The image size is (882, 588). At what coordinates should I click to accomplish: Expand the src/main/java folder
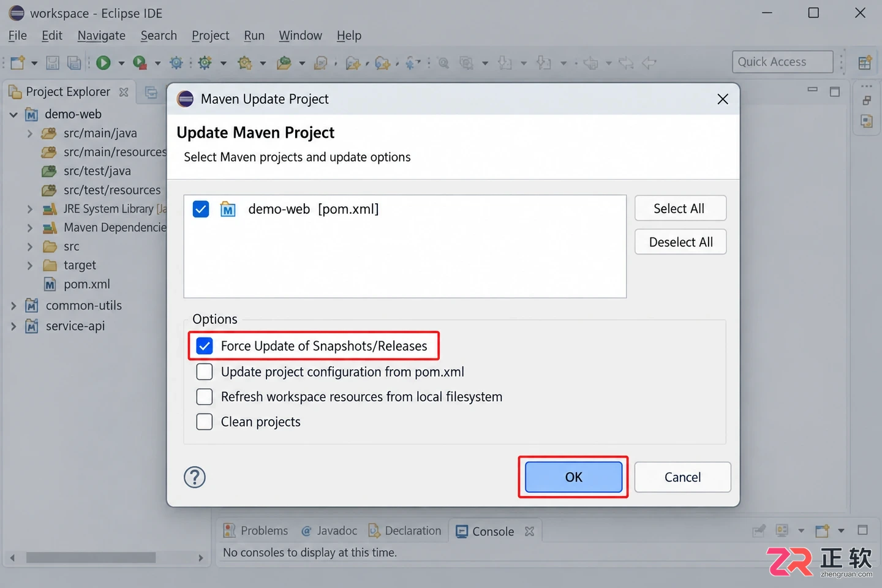point(30,134)
